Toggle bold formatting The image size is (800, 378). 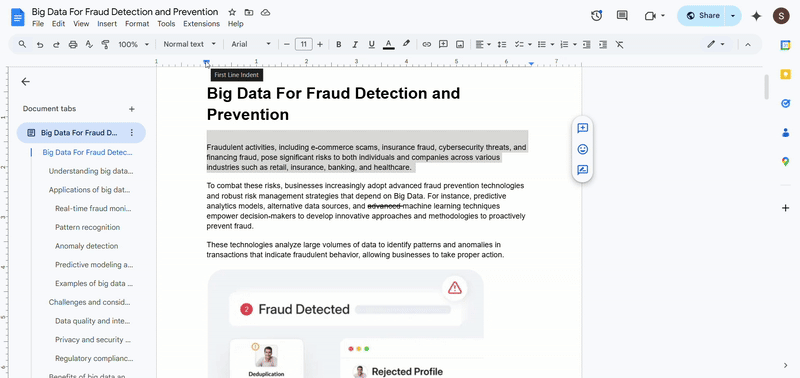pos(338,44)
